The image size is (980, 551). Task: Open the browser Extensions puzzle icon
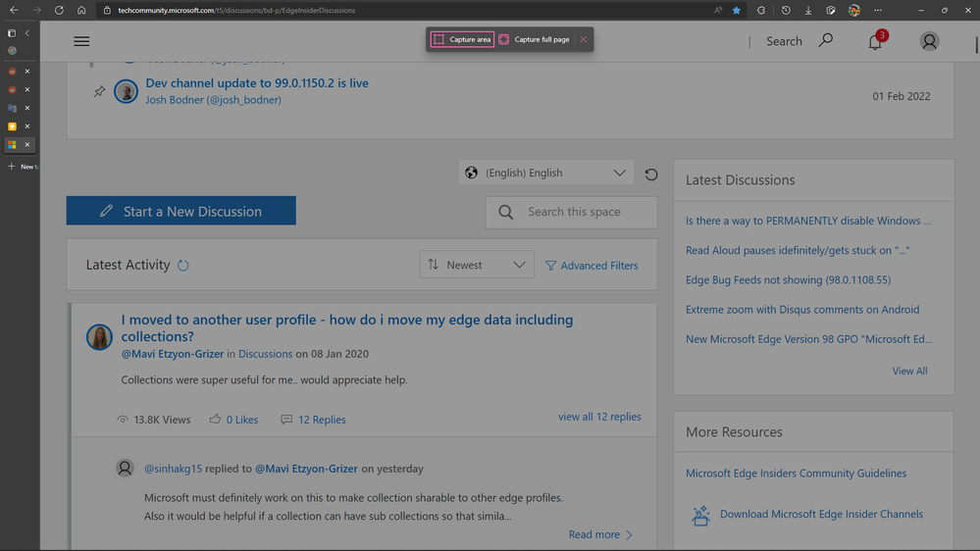(761, 10)
